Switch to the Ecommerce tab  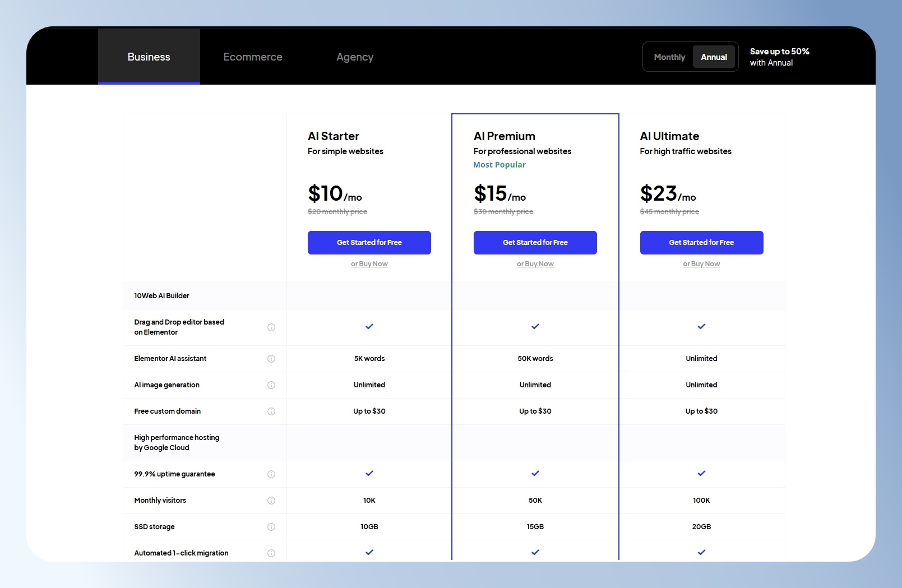tap(253, 57)
